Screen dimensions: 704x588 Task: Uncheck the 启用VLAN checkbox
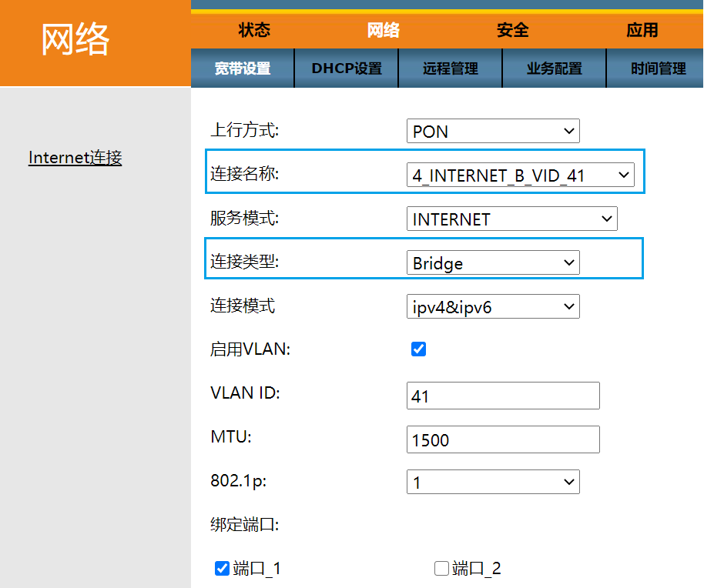[x=418, y=349]
